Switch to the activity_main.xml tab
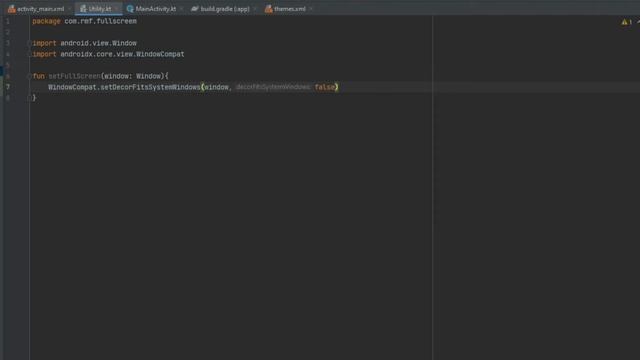Viewport: 640px width, 360px height. point(40,9)
